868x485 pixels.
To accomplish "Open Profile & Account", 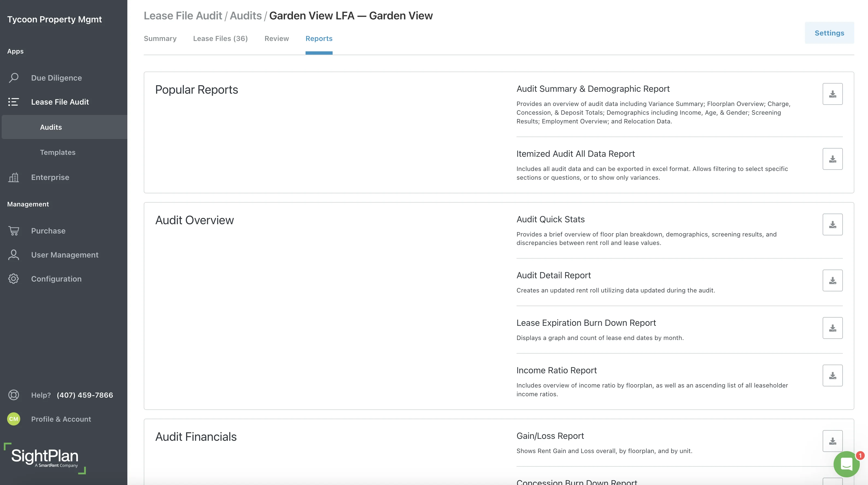I will tap(61, 419).
